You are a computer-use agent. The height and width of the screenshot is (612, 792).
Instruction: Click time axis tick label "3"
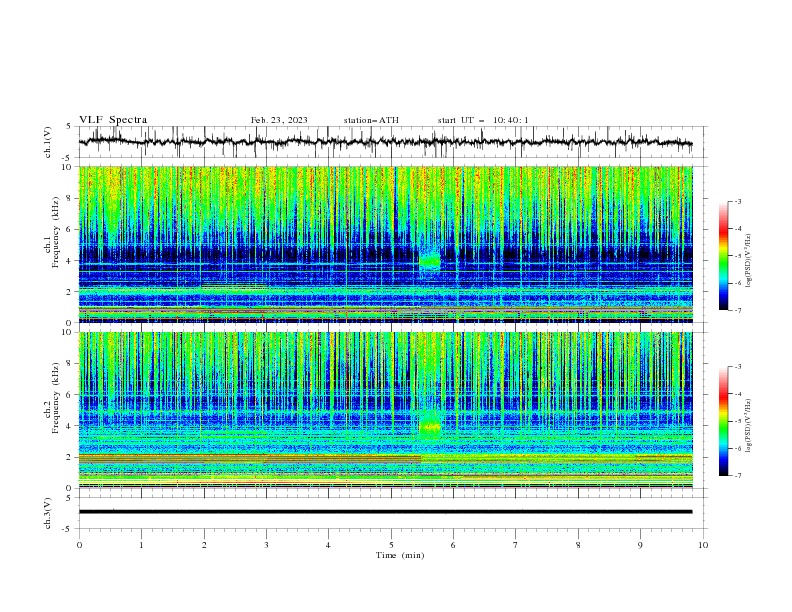click(266, 545)
